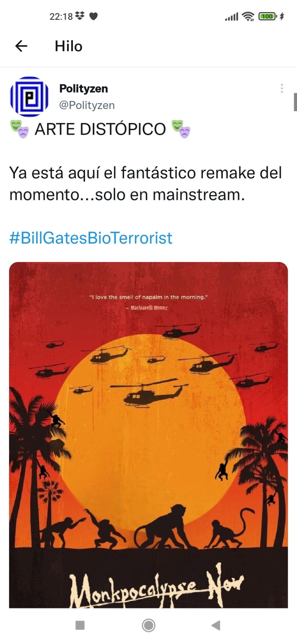Image resolution: width=297 pixels, height=644 pixels.
Task: Tap the Polityzen display name
Action: tap(84, 88)
